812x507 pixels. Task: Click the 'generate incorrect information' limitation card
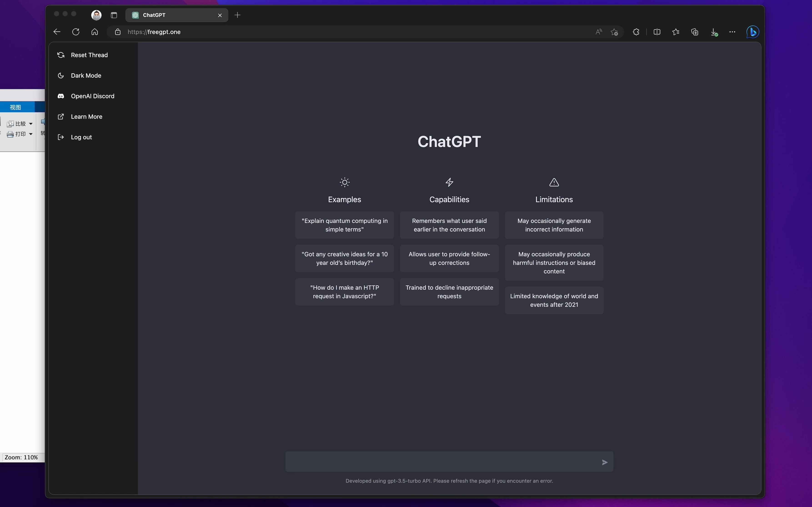pyautogui.click(x=554, y=225)
